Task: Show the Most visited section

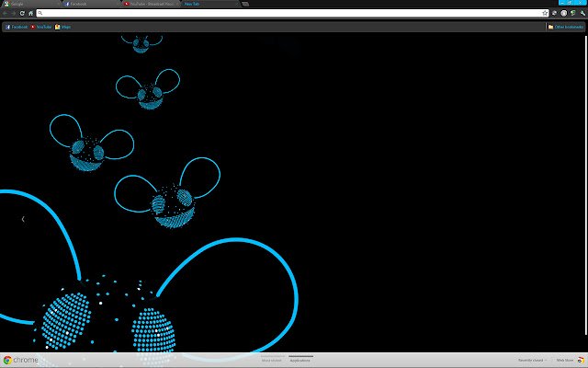Action: pyautogui.click(x=271, y=360)
